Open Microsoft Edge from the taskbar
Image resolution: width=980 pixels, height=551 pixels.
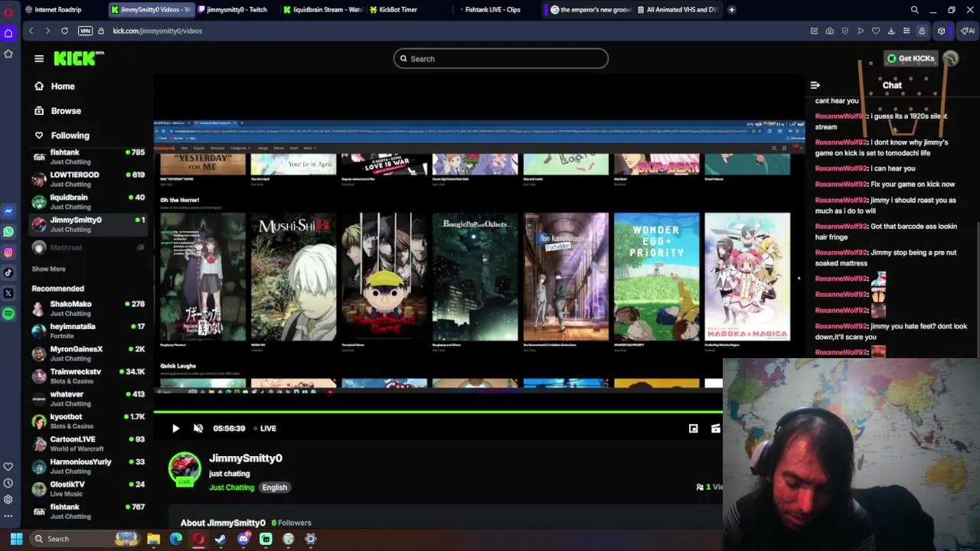176,539
